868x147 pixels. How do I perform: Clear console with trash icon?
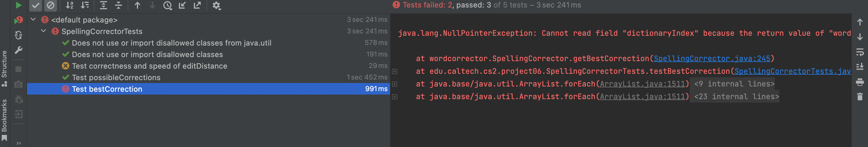(x=860, y=97)
